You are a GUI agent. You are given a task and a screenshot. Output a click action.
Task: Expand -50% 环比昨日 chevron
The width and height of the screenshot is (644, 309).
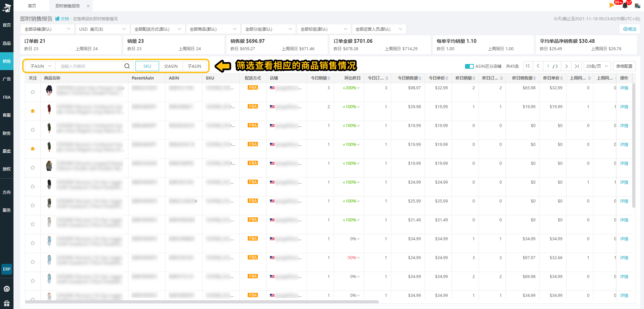point(358,258)
